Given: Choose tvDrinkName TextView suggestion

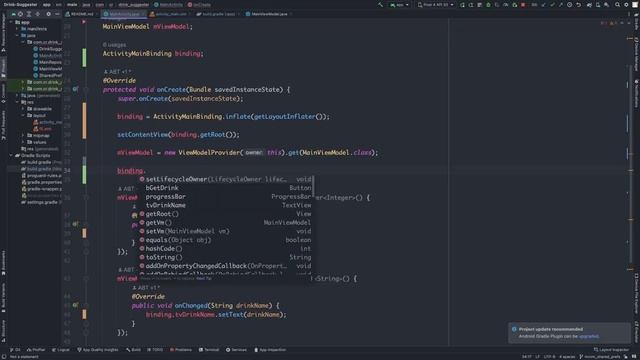Looking at the screenshot, I should [226, 205].
